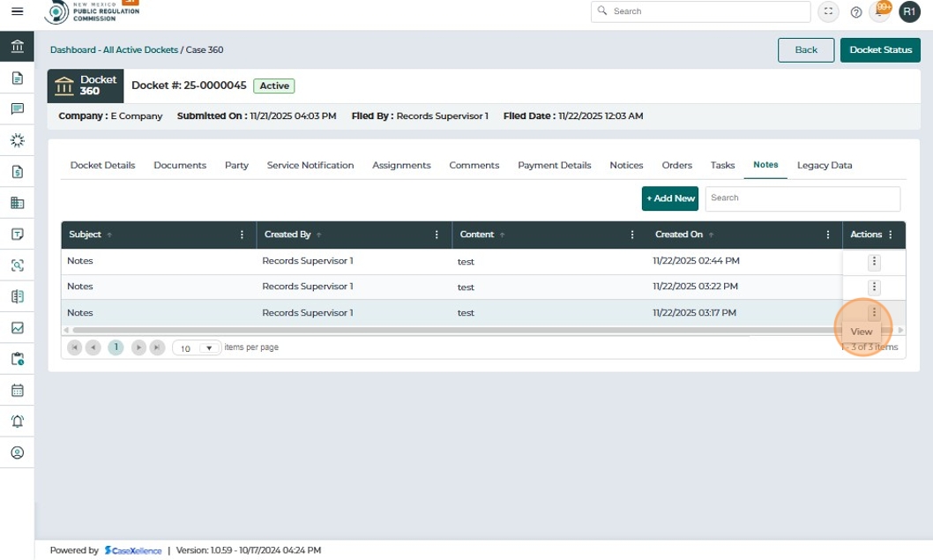Click the Docket Status button
The image size is (933, 560).
[x=880, y=50]
